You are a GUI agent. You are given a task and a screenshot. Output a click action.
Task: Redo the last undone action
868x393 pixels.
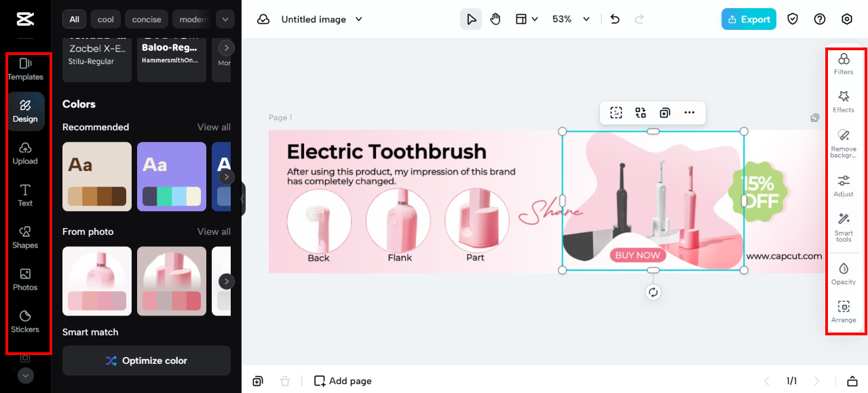639,19
